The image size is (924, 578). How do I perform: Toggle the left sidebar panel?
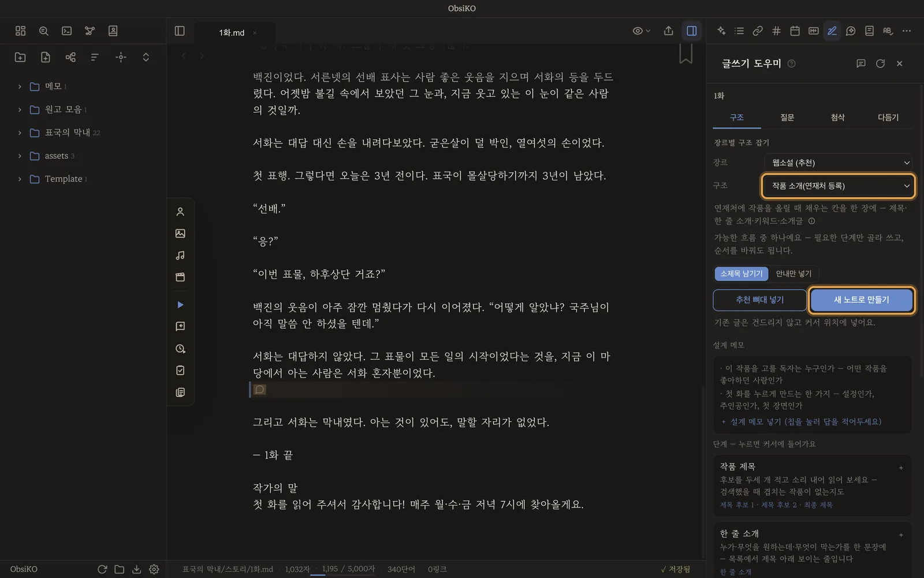180,31
